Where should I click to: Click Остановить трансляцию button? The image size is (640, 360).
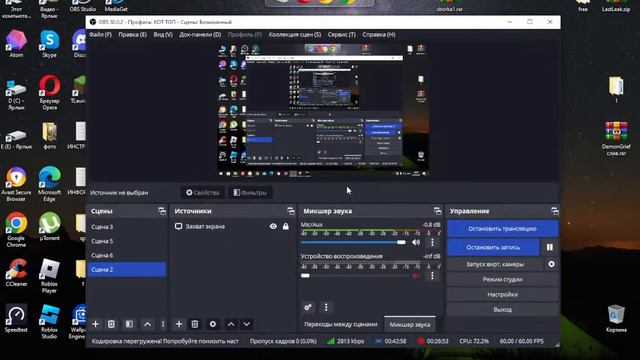pyautogui.click(x=502, y=229)
